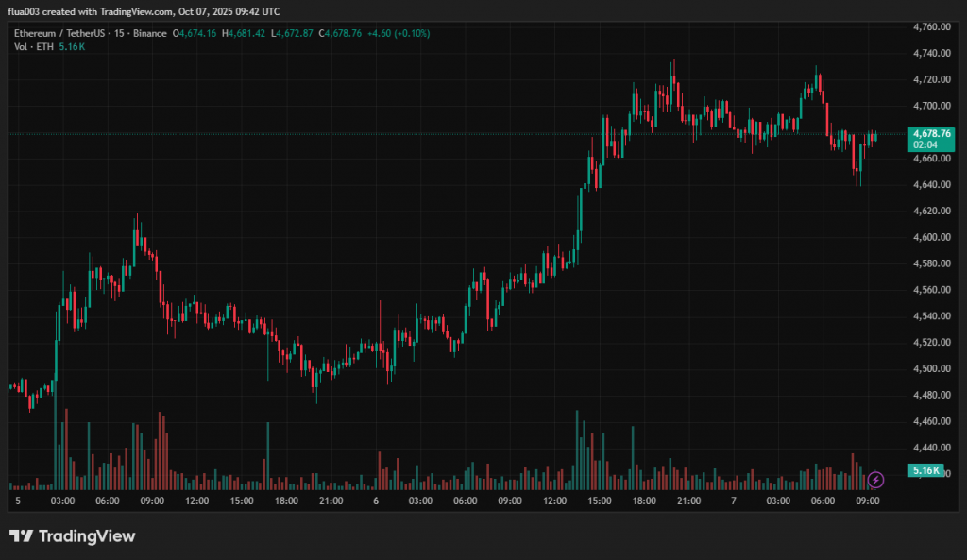Select the 4,500.00 price axis label

(x=931, y=368)
